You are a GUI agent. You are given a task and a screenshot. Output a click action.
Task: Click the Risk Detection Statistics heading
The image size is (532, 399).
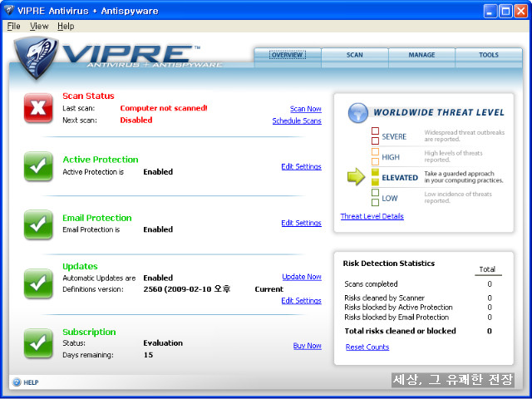(389, 264)
